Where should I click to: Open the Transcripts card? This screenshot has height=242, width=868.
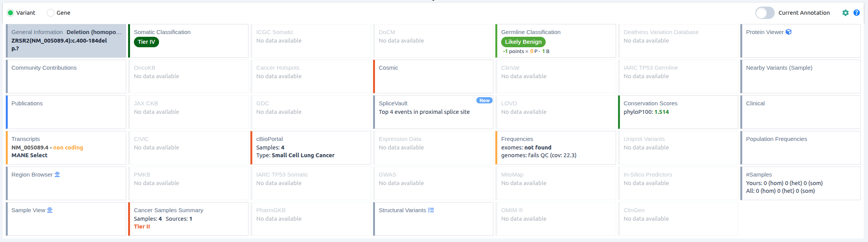pos(66,148)
